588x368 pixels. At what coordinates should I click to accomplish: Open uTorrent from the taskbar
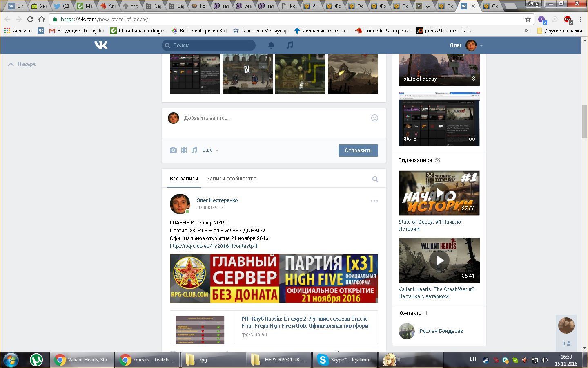coord(36,360)
